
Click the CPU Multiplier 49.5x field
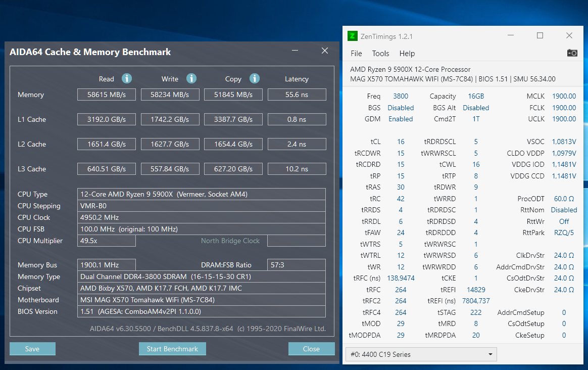tap(107, 241)
